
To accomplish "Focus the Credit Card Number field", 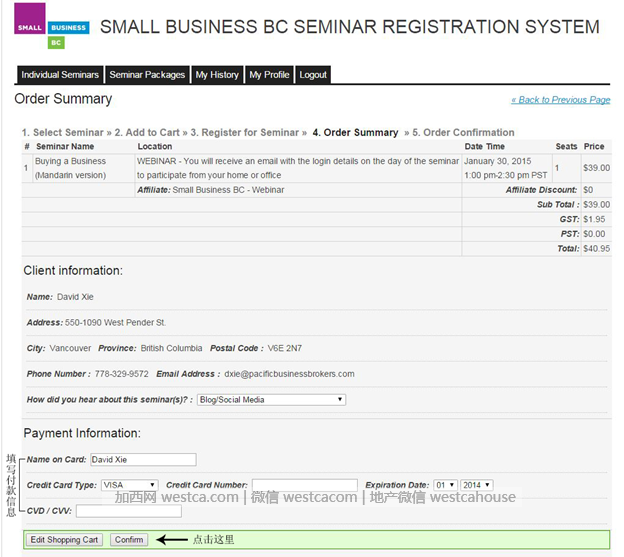I will 305,485.
